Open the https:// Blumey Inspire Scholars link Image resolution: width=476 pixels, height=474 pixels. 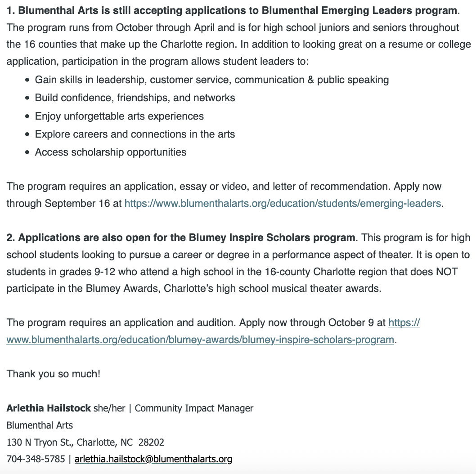[404, 322]
